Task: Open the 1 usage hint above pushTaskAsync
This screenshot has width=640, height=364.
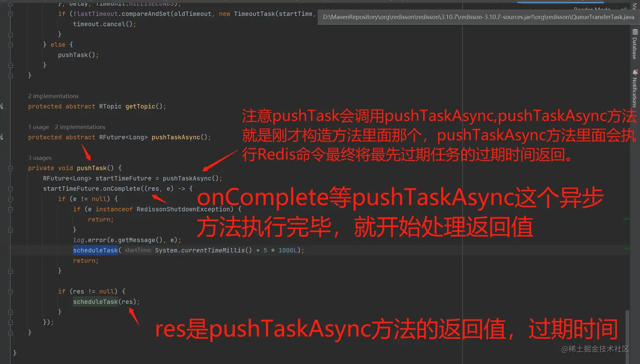Action: [38, 127]
